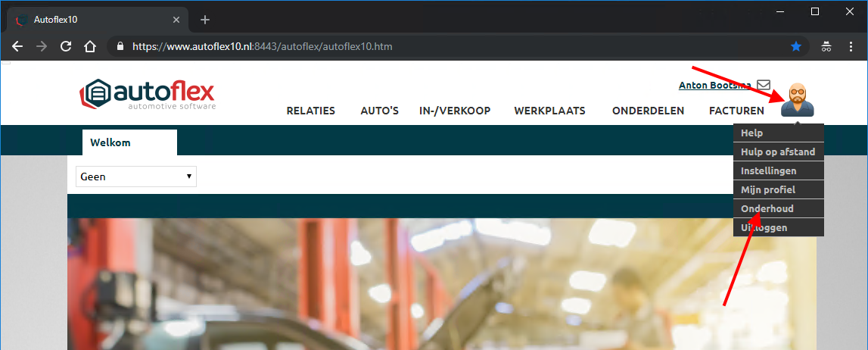868x350 pixels.
Task: Open the envelope messages icon
Action: 764,86
